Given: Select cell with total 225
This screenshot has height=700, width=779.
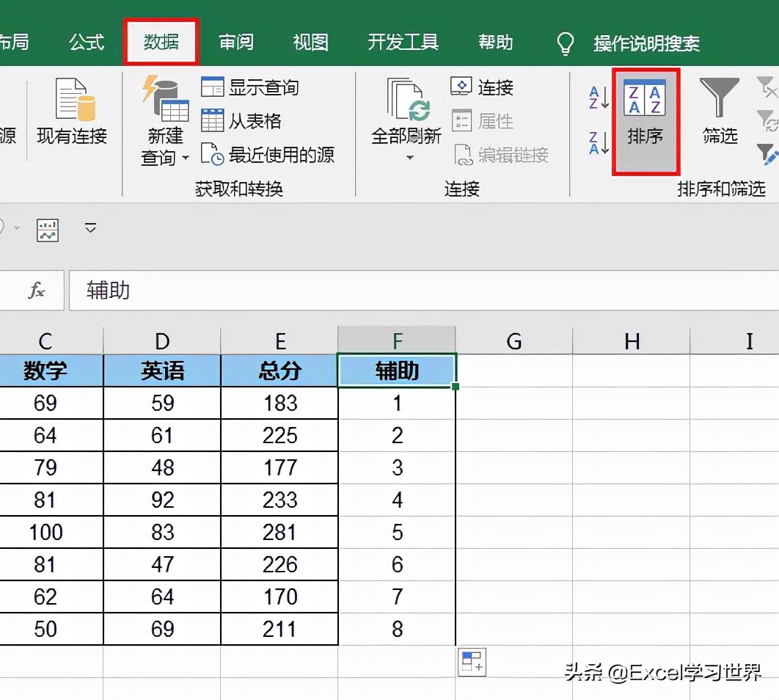Looking at the screenshot, I should [x=279, y=435].
